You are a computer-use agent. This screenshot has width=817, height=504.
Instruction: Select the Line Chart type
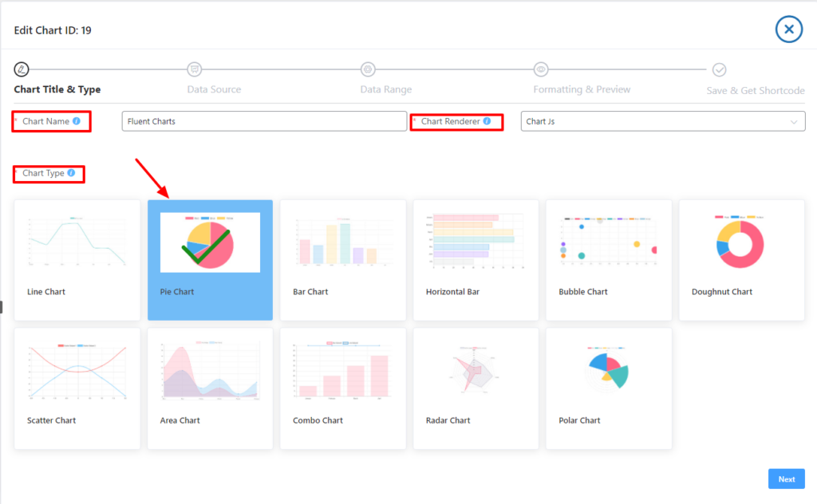77,260
